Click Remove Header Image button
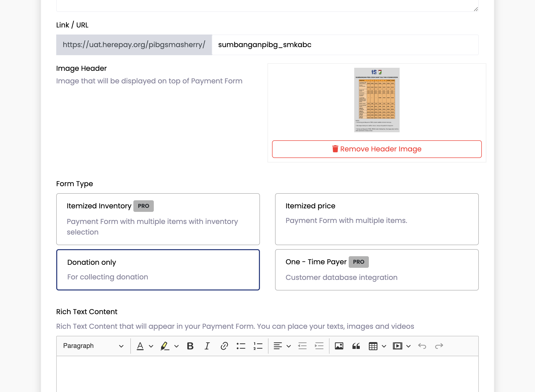This screenshot has width=535, height=392. click(377, 149)
